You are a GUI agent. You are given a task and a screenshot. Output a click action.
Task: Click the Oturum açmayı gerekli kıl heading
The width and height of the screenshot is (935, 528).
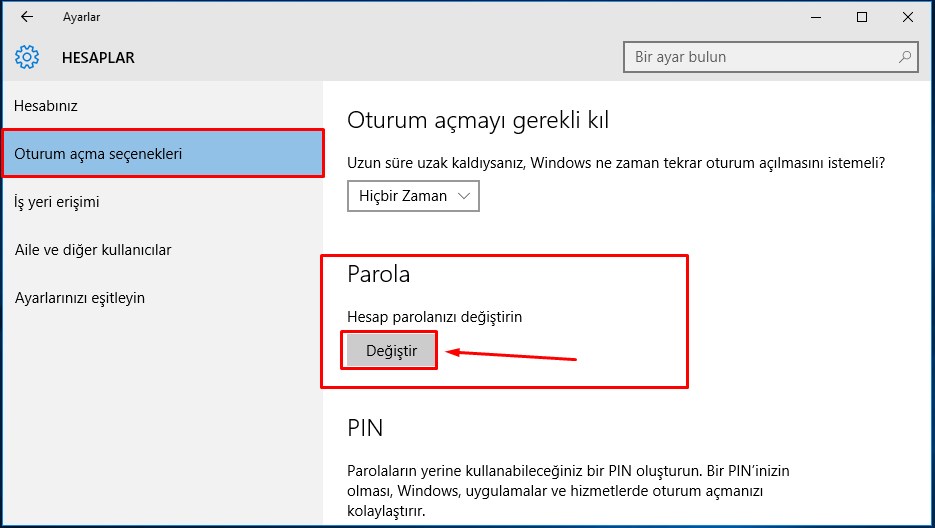point(478,121)
